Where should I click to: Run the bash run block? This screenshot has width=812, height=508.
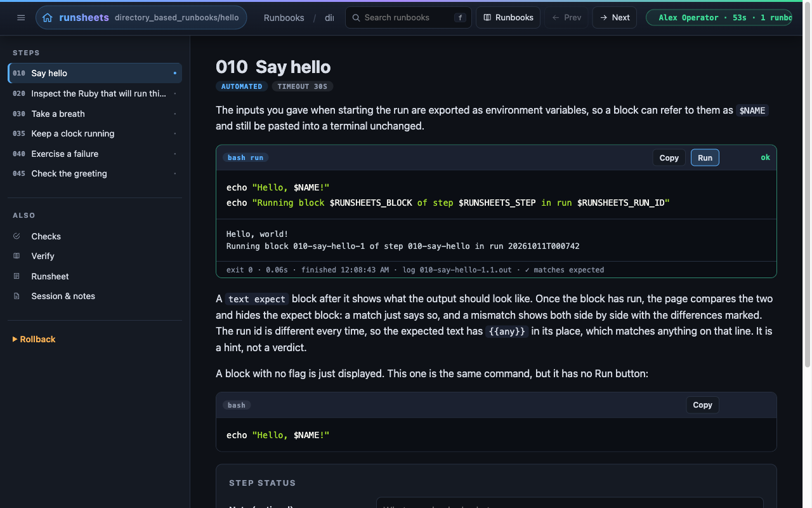point(705,157)
